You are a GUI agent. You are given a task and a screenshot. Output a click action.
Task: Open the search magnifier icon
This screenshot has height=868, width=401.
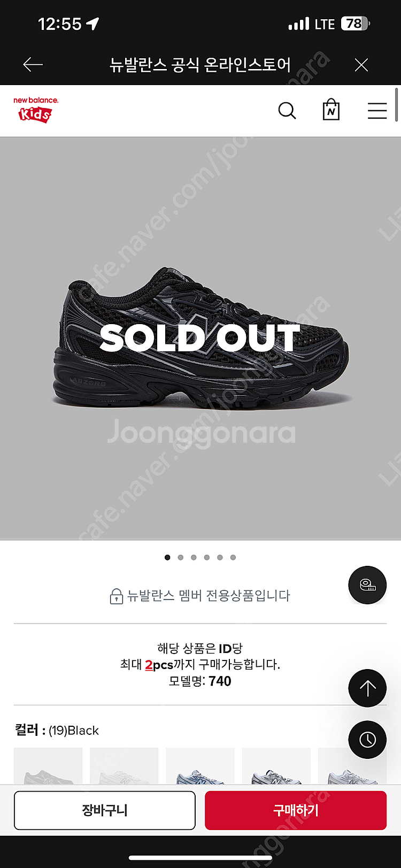[x=287, y=111]
